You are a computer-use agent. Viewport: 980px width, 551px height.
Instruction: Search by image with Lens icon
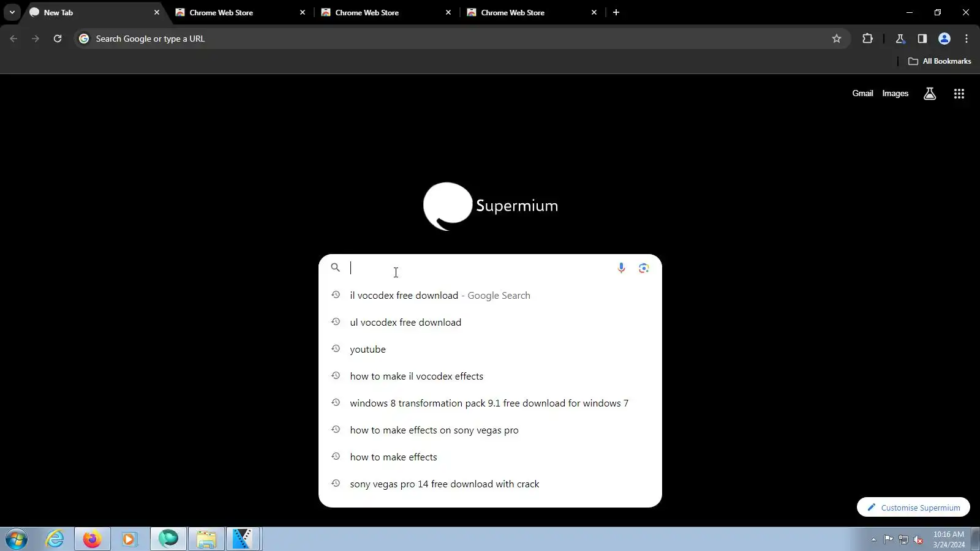(x=644, y=268)
